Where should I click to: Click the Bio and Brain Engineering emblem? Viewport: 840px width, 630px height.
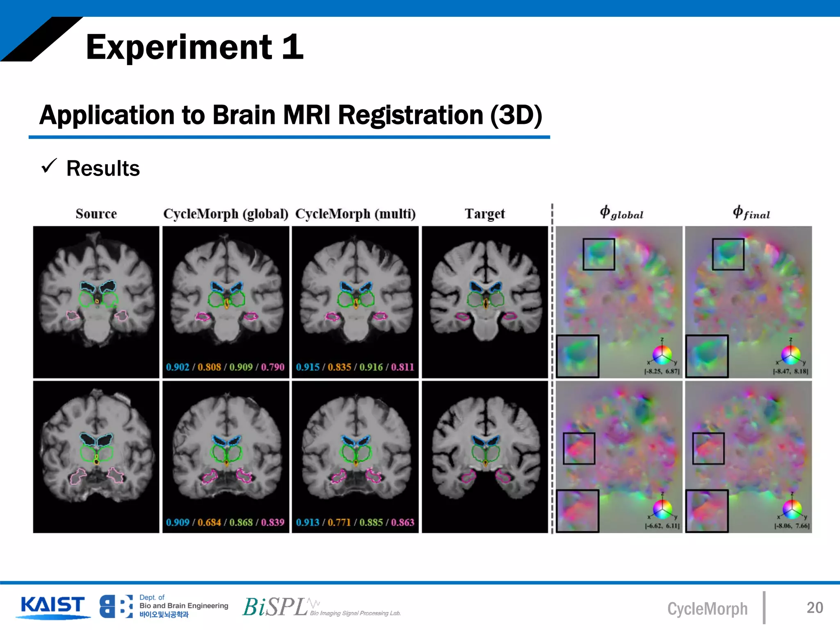[x=116, y=606]
